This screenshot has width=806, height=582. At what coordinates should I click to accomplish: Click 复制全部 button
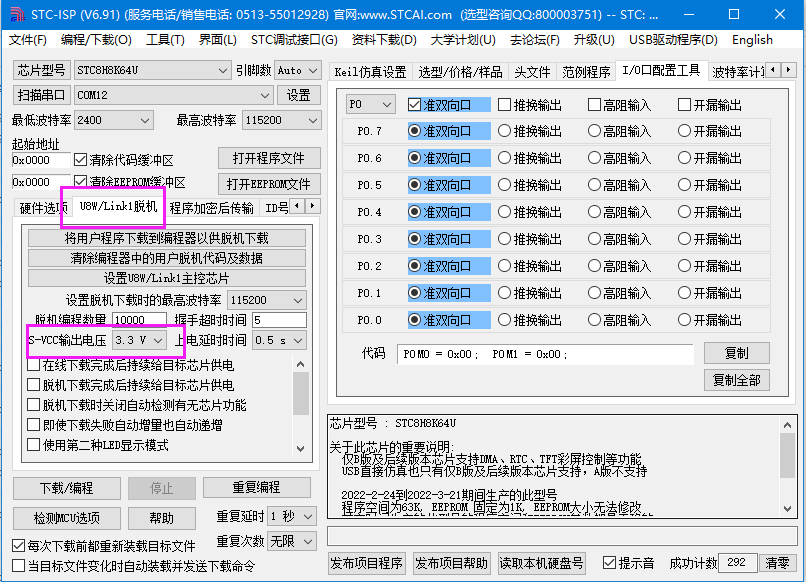click(736, 380)
